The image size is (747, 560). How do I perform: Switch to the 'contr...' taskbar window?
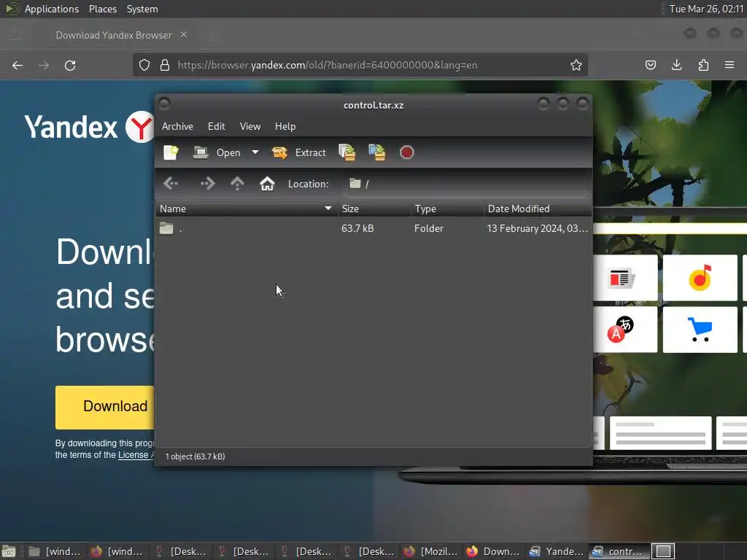pos(619,551)
